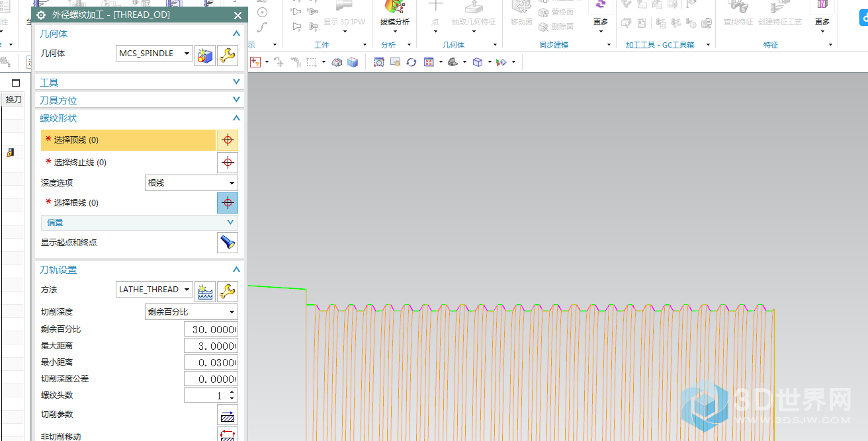Click the wireframe box orientation view icon
This screenshot has height=441, width=868.
point(478,62)
